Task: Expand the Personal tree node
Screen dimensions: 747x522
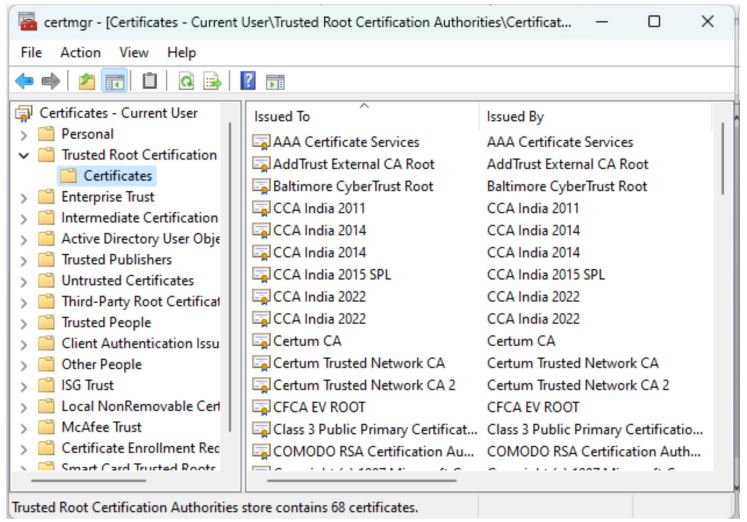Action: [24, 135]
